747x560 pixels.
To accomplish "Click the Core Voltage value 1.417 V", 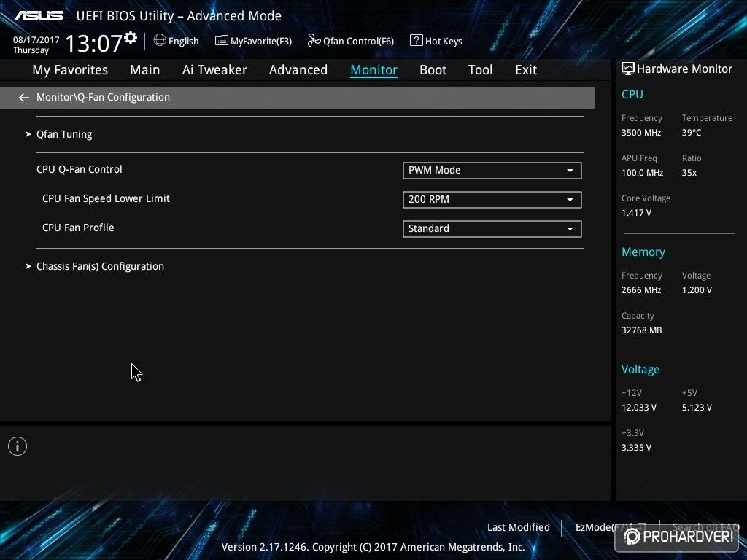I will coord(636,213).
